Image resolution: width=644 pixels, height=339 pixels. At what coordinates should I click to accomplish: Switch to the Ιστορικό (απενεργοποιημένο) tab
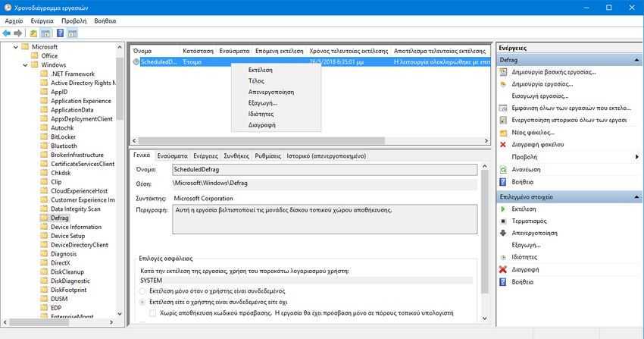(327, 155)
